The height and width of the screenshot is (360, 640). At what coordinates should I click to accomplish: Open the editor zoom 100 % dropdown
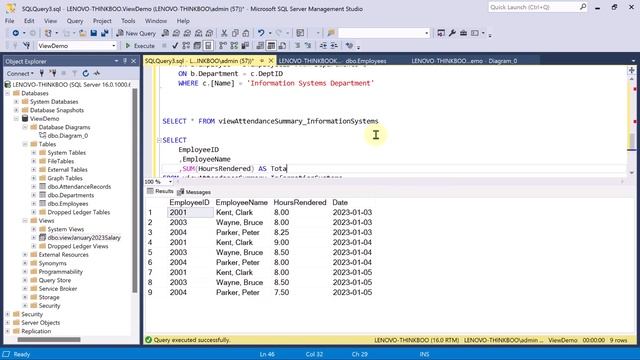click(x=170, y=182)
